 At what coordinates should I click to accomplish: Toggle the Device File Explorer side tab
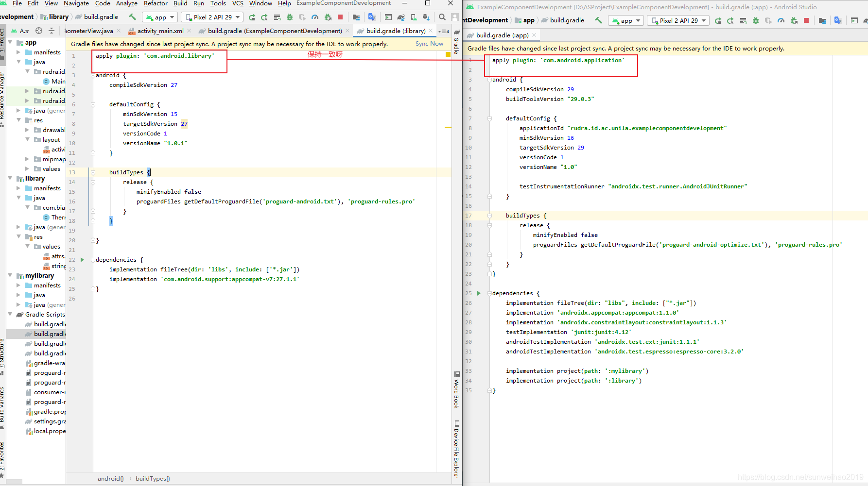click(x=456, y=450)
